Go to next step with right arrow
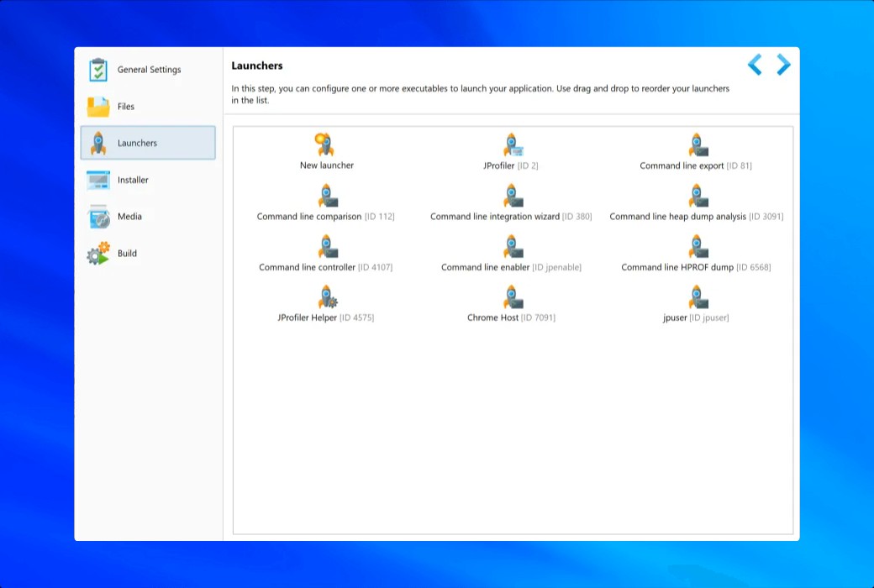 click(783, 65)
